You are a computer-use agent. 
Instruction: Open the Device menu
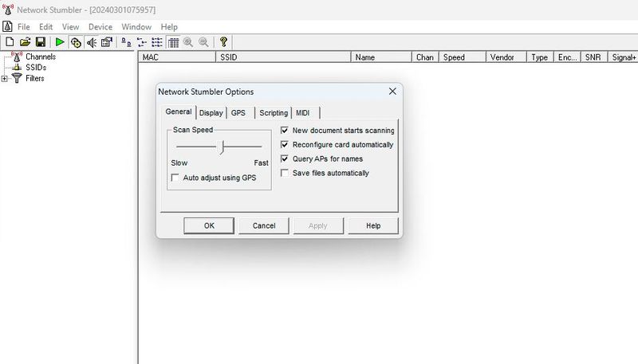[x=100, y=27]
